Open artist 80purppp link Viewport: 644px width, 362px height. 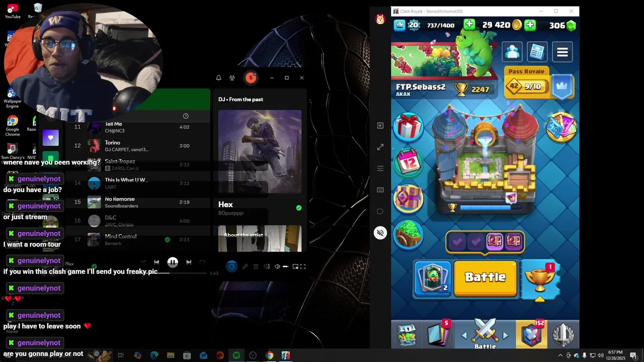click(230, 213)
